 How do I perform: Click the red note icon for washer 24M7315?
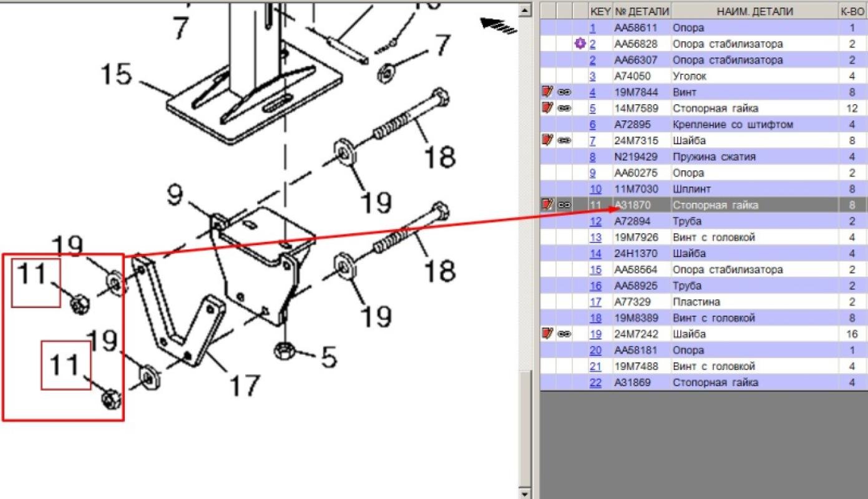[x=548, y=140]
